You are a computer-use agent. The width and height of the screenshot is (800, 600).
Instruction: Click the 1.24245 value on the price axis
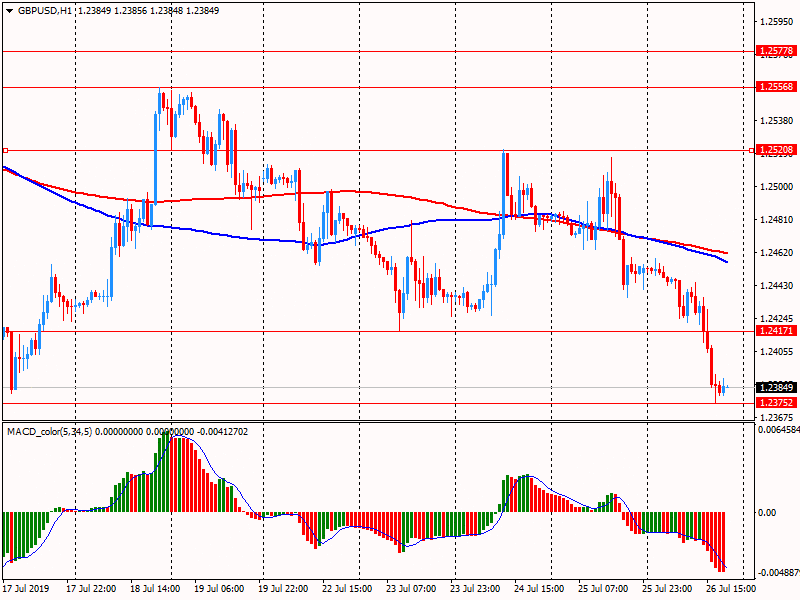(777, 318)
